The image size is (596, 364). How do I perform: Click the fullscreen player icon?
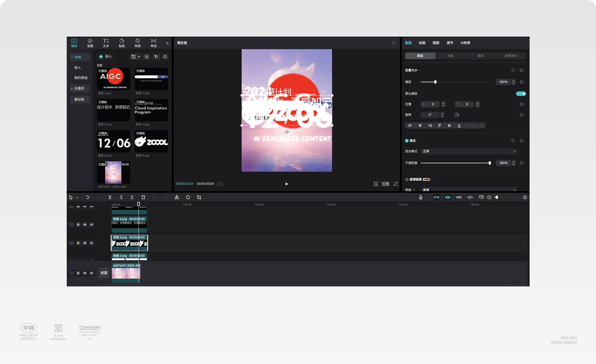coord(396,184)
